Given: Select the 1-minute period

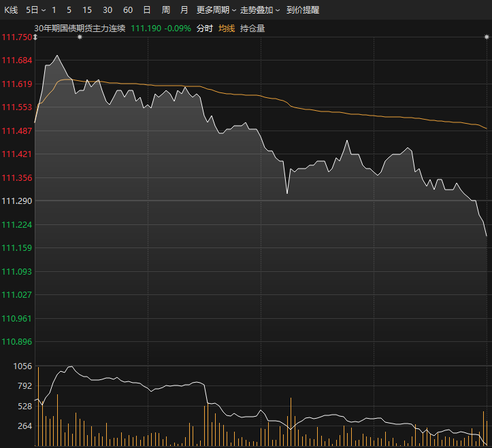Looking at the screenshot, I should tap(54, 10).
